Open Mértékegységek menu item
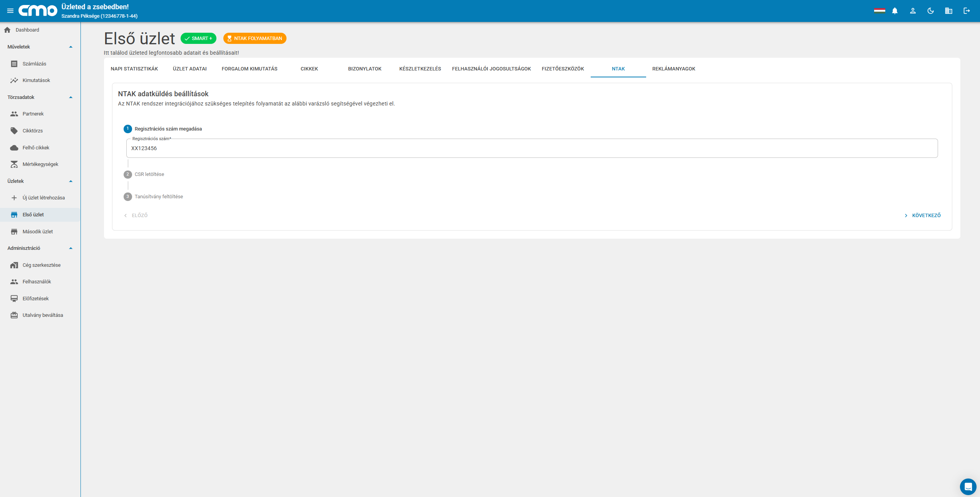Screen dimensions: 980x497 [40, 164]
